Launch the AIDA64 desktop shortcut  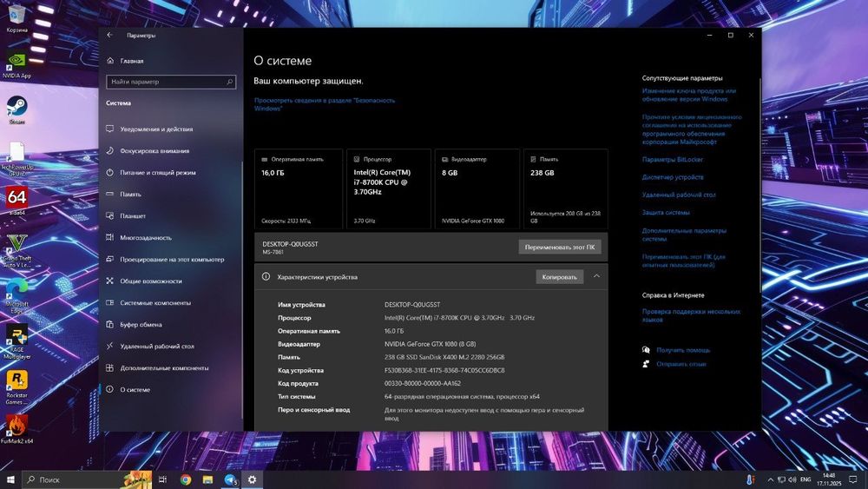(x=16, y=201)
